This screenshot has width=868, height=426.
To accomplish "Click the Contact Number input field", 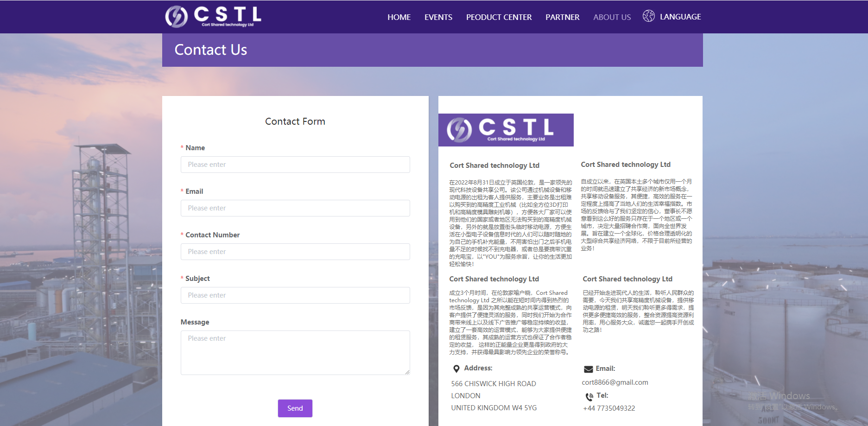I will point(295,252).
